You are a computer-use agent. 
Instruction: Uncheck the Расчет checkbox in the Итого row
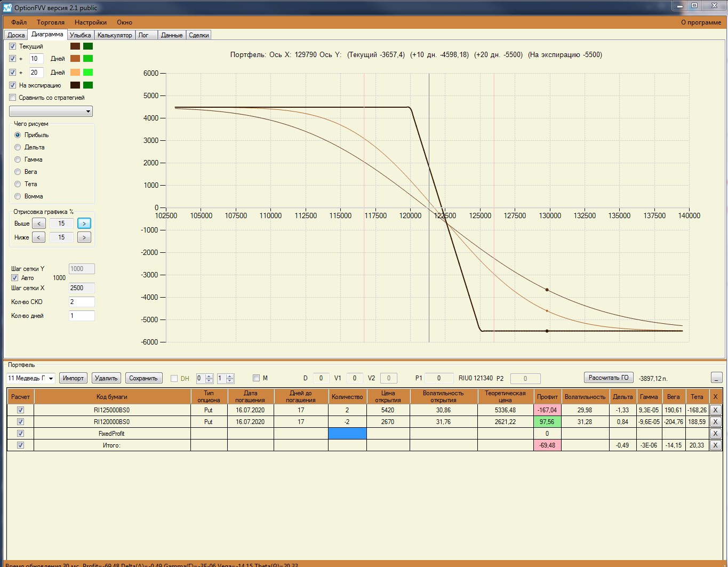point(21,445)
